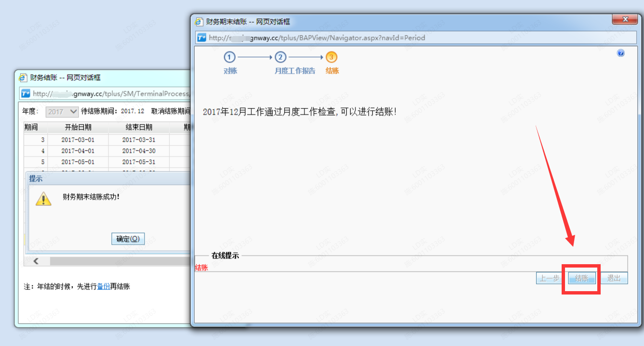This screenshot has width=644, height=346.
Task: Click the 在线提示 section label
Action: click(225, 256)
